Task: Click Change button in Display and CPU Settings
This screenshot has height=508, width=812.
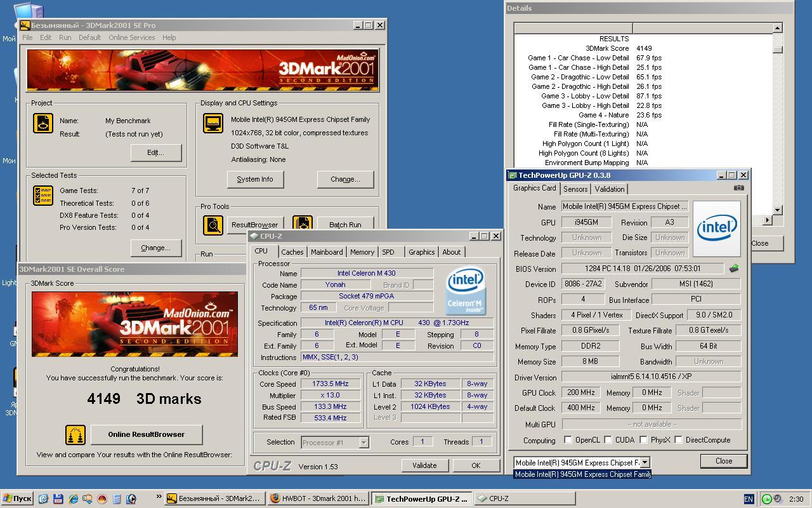Action: pyautogui.click(x=345, y=179)
